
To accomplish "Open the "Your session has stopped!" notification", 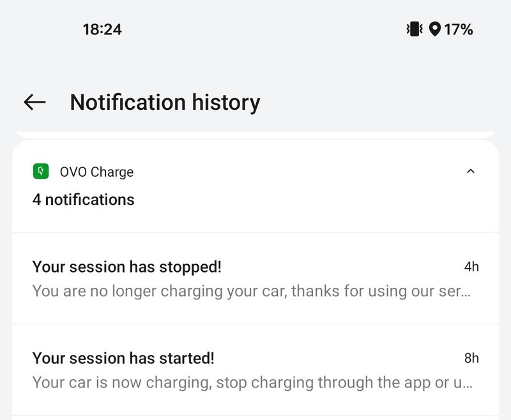I will [x=127, y=267].
